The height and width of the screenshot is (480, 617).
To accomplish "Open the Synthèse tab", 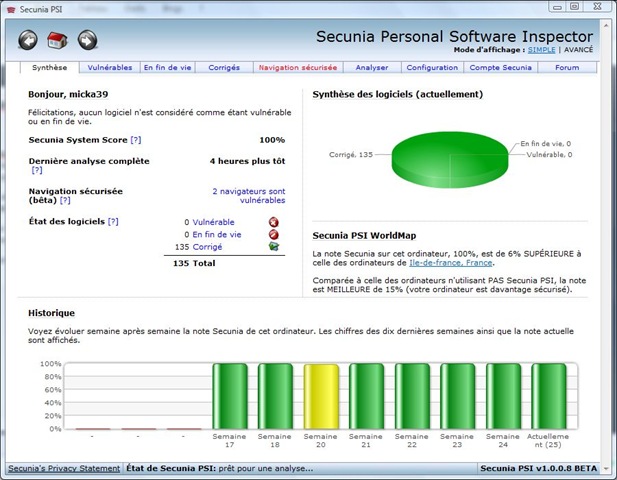I will pyautogui.click(x=50, y=68).
